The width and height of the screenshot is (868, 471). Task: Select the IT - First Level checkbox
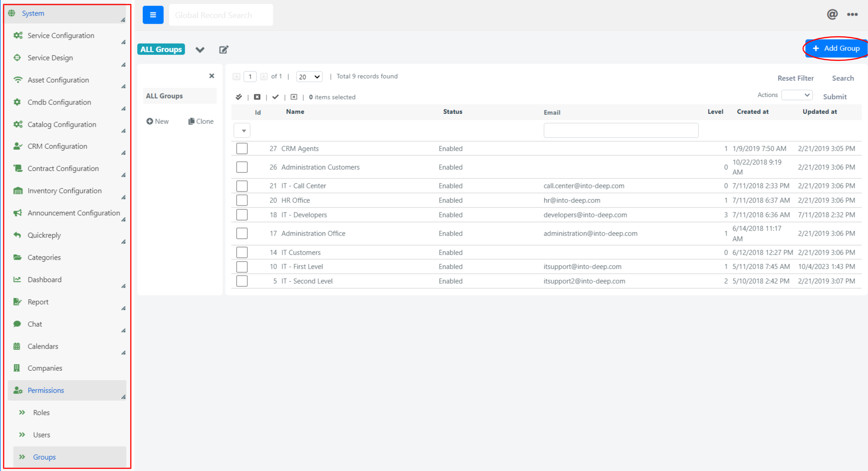click(x=242, y=267)
